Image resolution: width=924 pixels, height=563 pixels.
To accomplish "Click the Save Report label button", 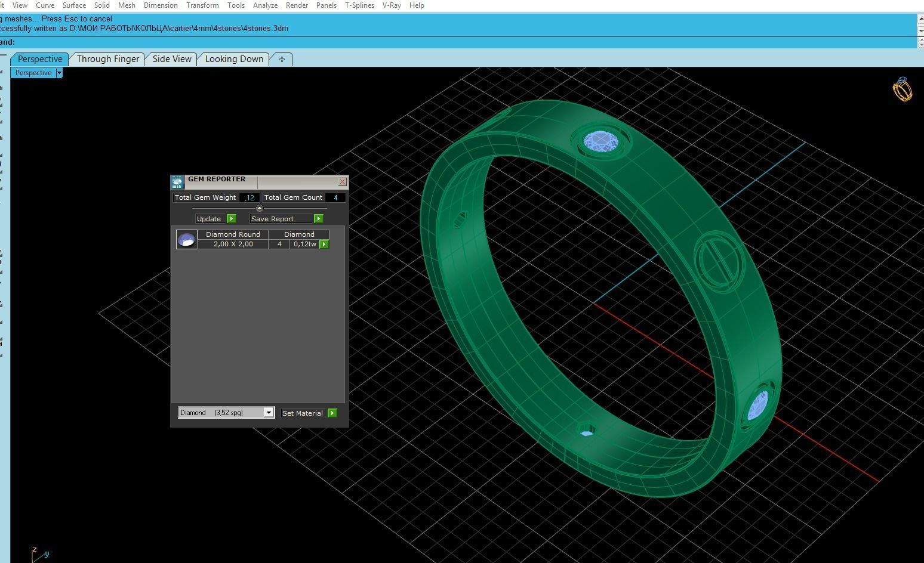I will click(281, 219).
